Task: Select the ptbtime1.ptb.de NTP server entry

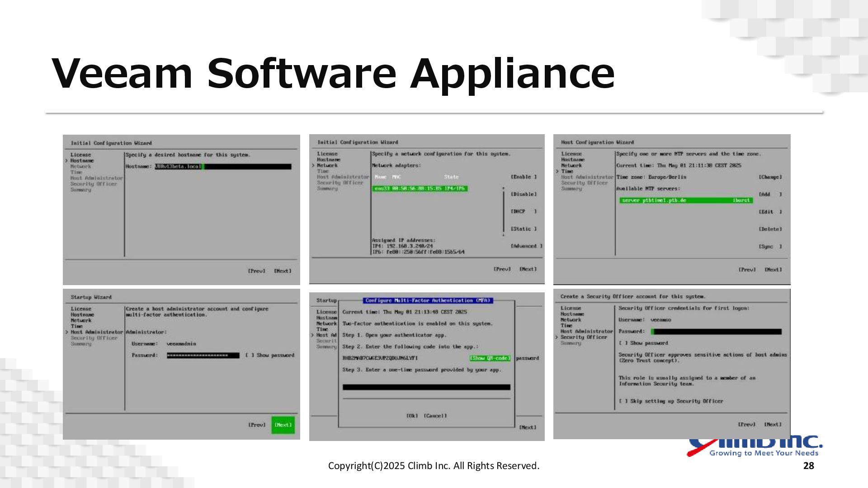Action: pyautogui.click(x=685, y=200)
